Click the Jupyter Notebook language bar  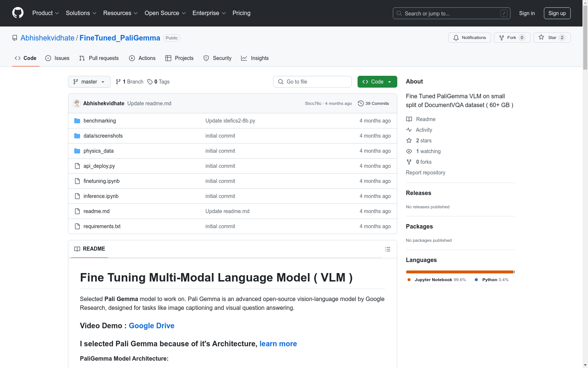click(x=460, y=272)
